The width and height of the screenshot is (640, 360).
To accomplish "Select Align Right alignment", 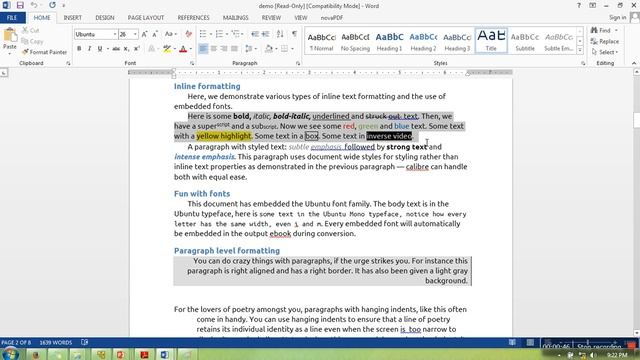I will point(224,49).
